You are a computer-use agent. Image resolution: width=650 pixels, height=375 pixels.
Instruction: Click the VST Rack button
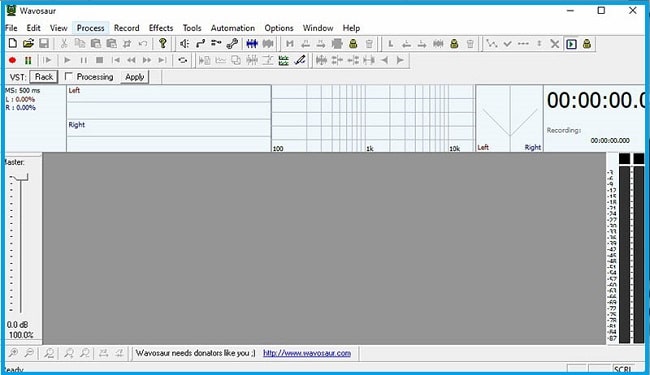[44, 77]
